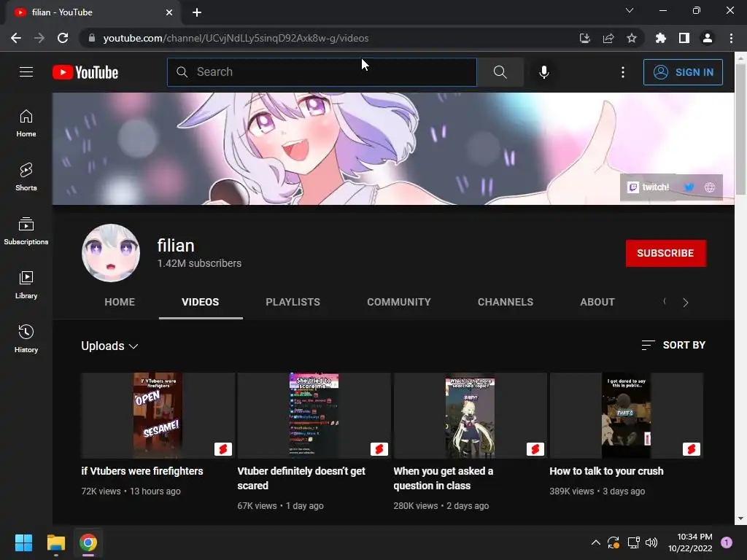Click the channel name 'filian'
The image size is (747, 560).
click(176, 246)
